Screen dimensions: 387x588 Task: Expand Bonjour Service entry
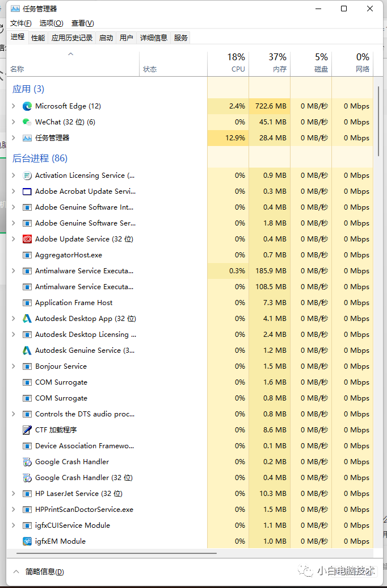14,366
